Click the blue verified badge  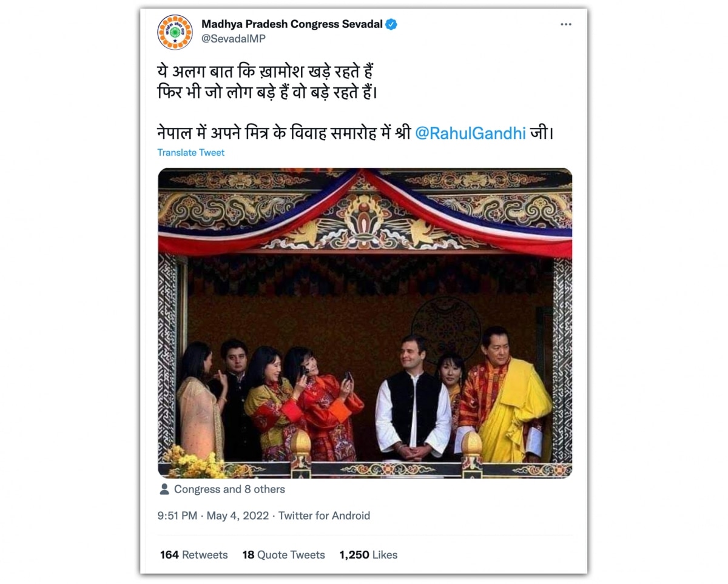[x=392, y=24]
